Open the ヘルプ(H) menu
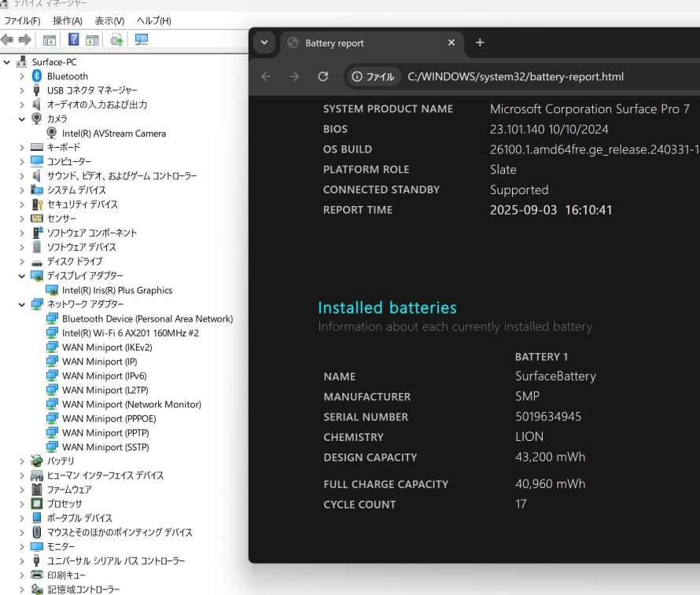The height and width of the screenshot is (595, 700). tap(153, 20)
